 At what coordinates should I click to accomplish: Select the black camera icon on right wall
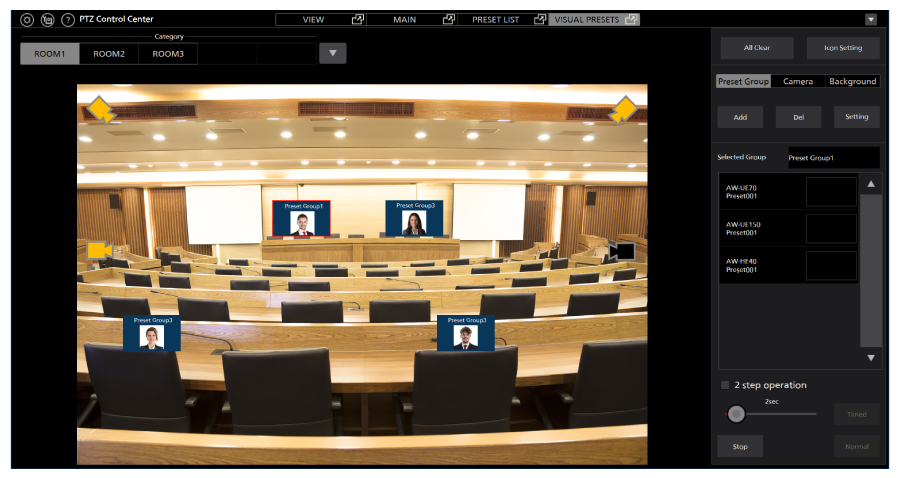coord(620,250)
